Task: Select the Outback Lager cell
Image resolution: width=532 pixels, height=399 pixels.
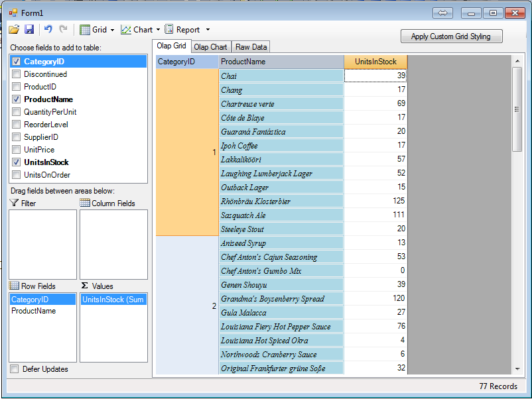Action: click(x=281, y=187)
